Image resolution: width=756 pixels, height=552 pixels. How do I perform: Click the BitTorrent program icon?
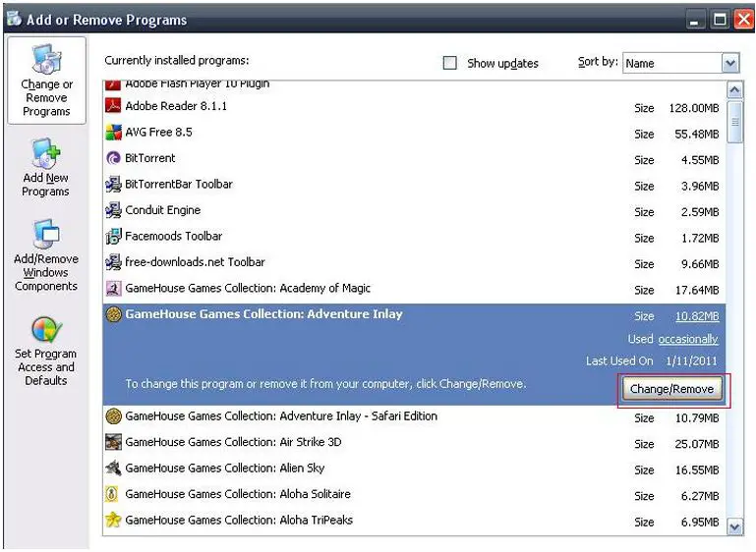pyautogui.click(x=113, y=157)
